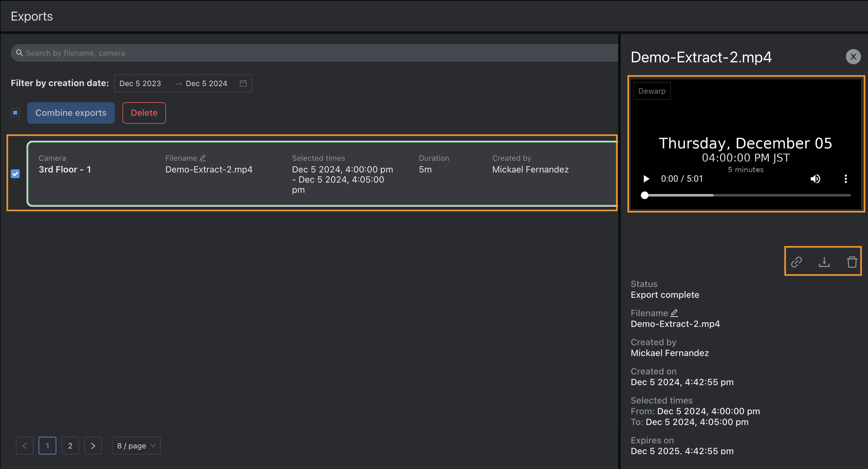Edit filename pencil in details panel
Viewport: 868px width, 469px height.
click(x=674, y=313)
